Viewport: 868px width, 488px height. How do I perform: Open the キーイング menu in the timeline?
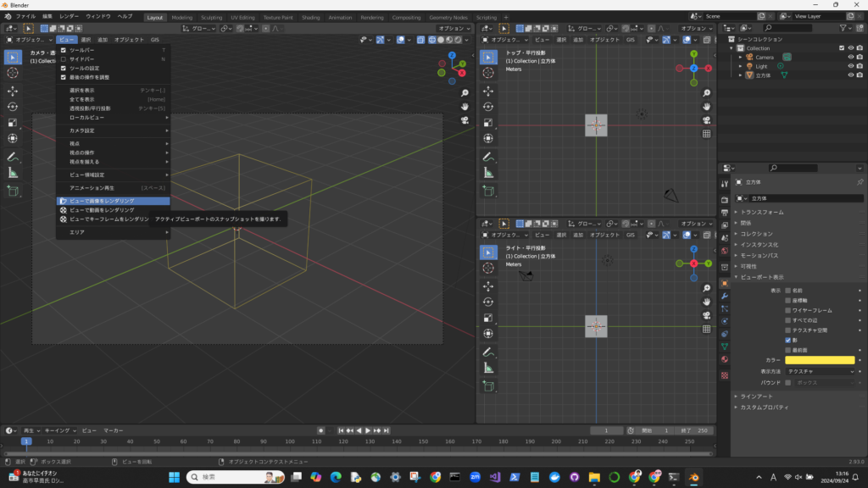58,430
